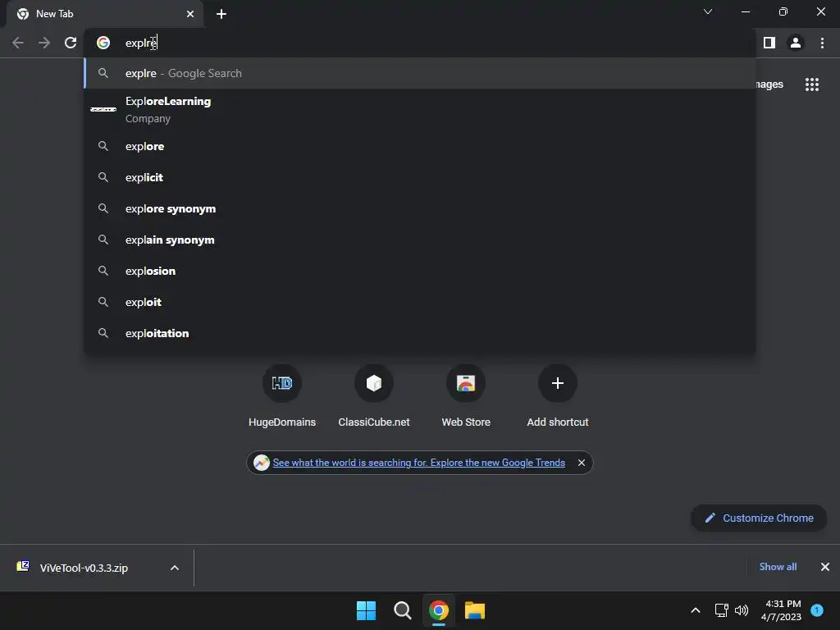Screen dimensions: 840x630
Task: Open the ClassiCube.net shortcut
Action: coord(374,395)
